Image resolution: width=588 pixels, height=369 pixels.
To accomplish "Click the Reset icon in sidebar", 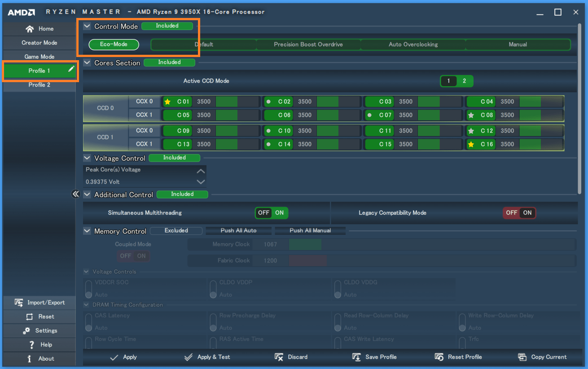I will [30, 316].
